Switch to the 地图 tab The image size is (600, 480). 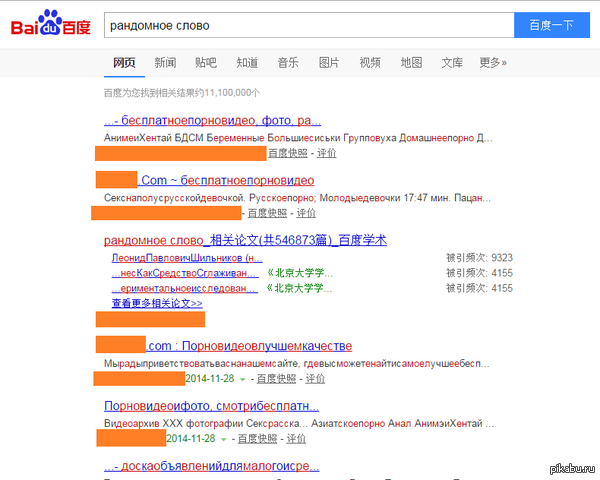click(411, 62)
